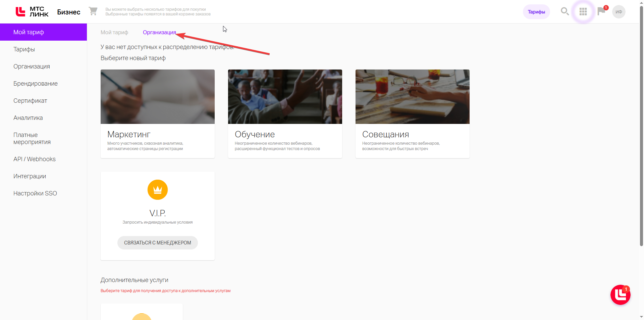
Task: Click the V.I.P. title text
Action: (x=158, y=213)
